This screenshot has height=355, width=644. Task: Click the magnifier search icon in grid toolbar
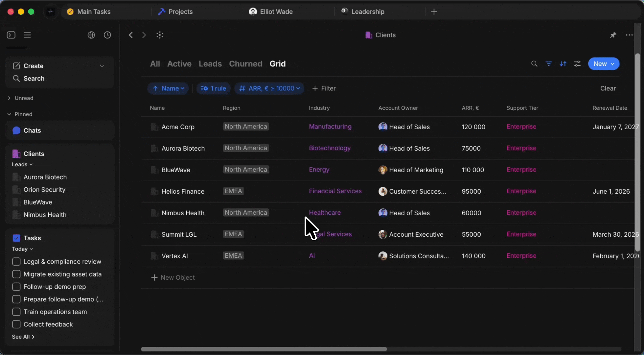pos(534,64)
